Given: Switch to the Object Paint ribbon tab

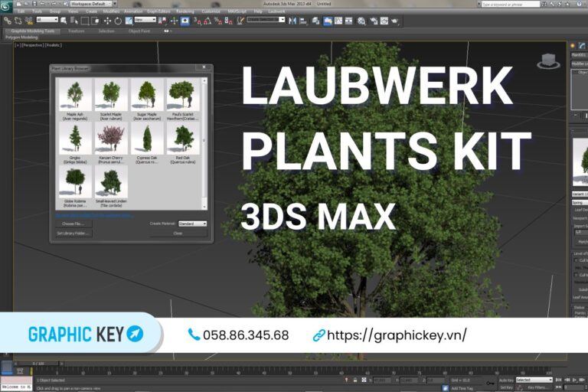Looking at the screenshot, I should tap(139, 31).
